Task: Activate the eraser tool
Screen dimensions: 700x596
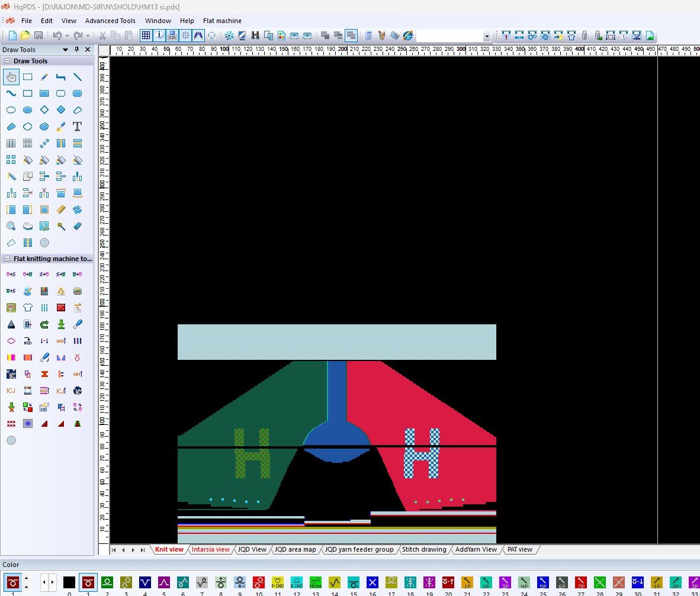Action: point(77,226)
